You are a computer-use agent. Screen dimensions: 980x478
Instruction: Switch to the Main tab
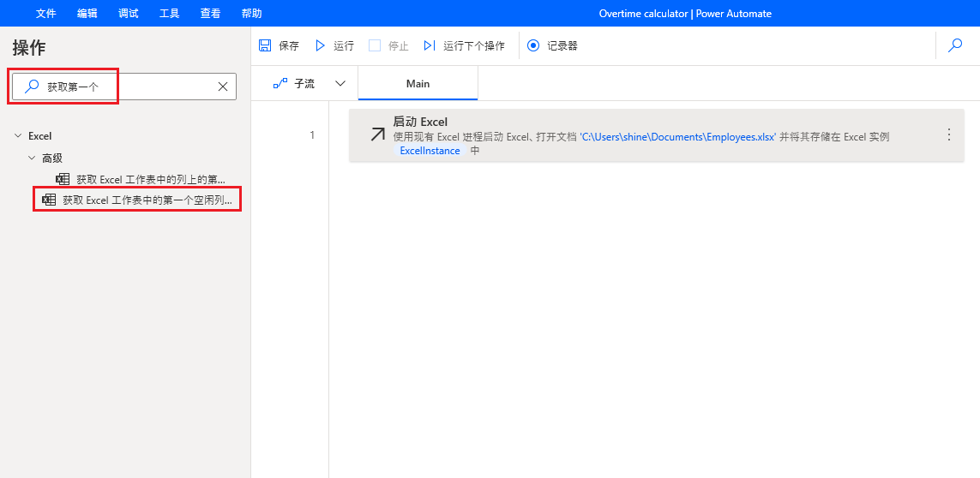(418, 84)
